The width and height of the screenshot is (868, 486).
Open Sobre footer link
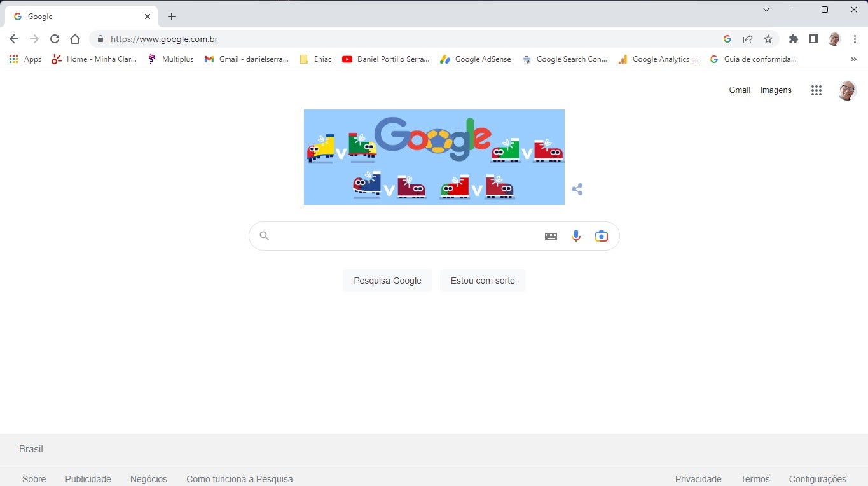(x=34, y=479)
